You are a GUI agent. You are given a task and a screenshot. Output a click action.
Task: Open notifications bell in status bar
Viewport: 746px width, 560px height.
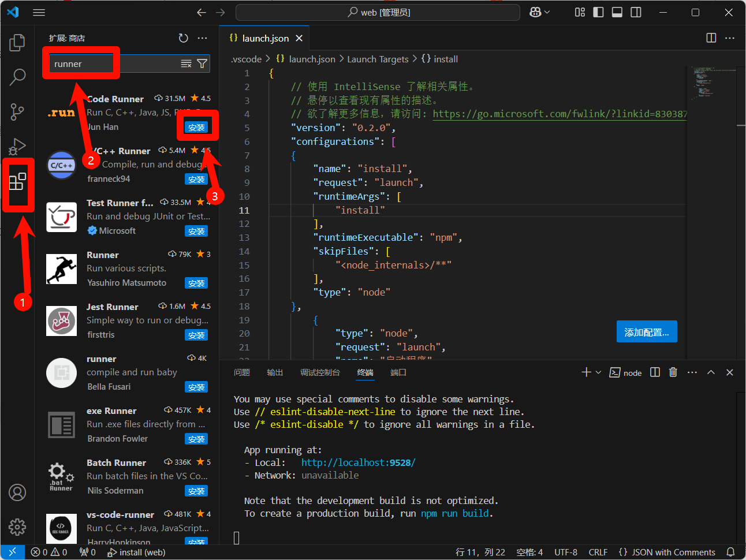(x=731, y=552)
